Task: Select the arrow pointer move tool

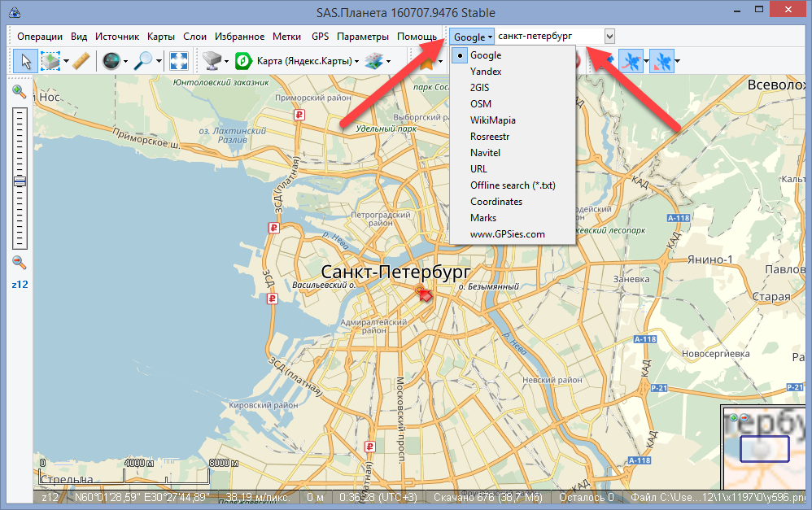Action: tap(24, 61)
